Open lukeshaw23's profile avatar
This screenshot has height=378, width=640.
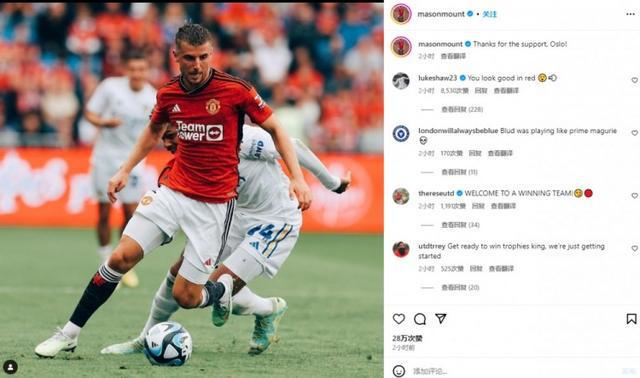coord(401,81)
